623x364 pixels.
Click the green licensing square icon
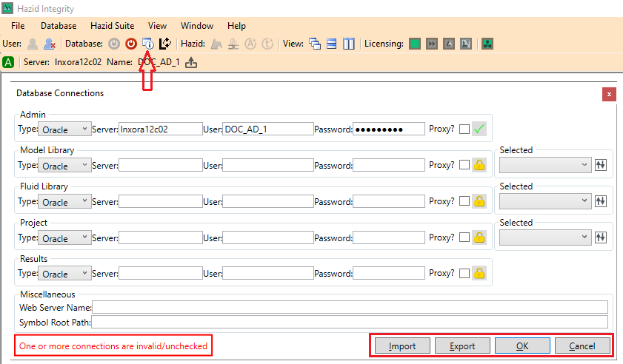[x=415, y=44]
